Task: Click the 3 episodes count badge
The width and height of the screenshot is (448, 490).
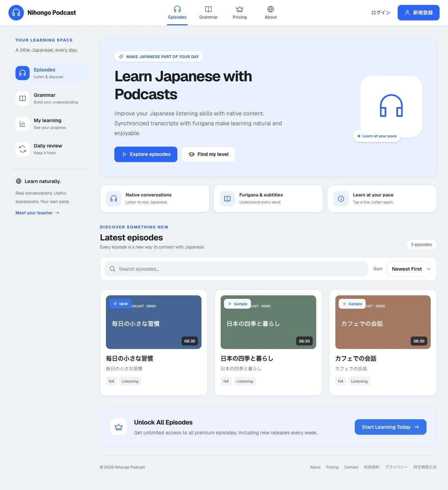Action: (x=421, y=245)
